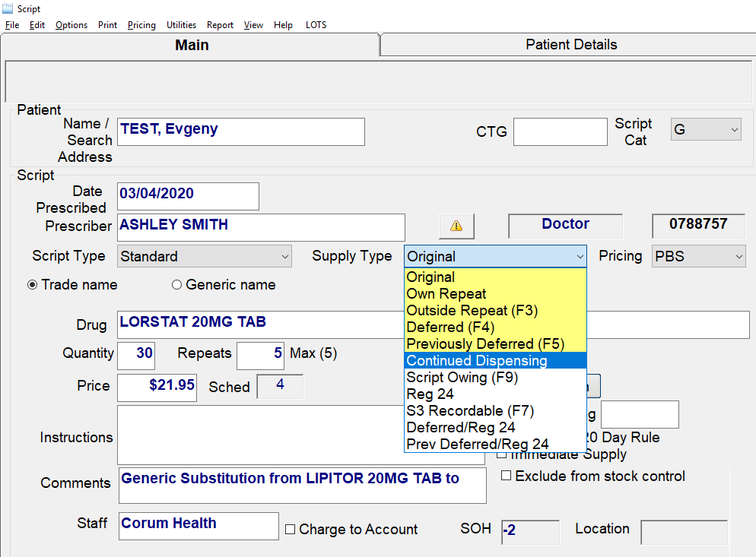Click the CTG input field
The image size is (756, 557).
pos(560,131)
